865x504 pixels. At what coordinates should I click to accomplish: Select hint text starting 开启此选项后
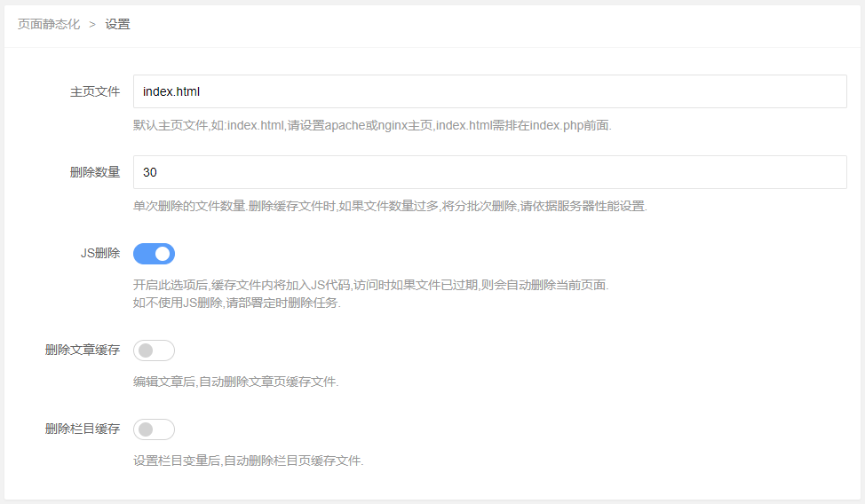(x=370, y=285)
